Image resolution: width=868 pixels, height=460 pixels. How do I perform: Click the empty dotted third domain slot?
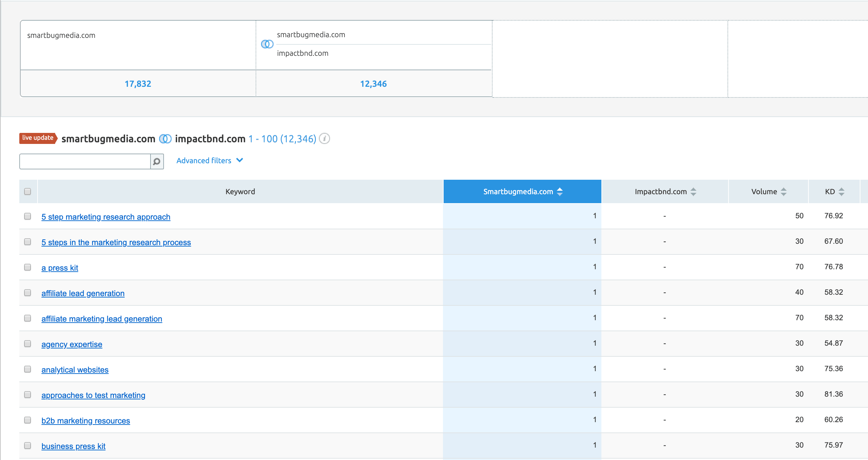coord(610,59)
